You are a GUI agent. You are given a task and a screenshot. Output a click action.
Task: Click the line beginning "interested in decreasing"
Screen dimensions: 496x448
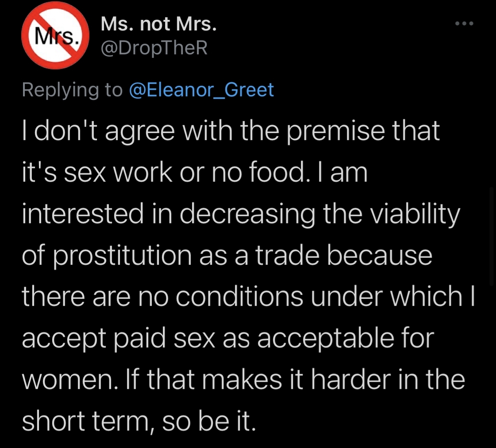click(241, 214)
